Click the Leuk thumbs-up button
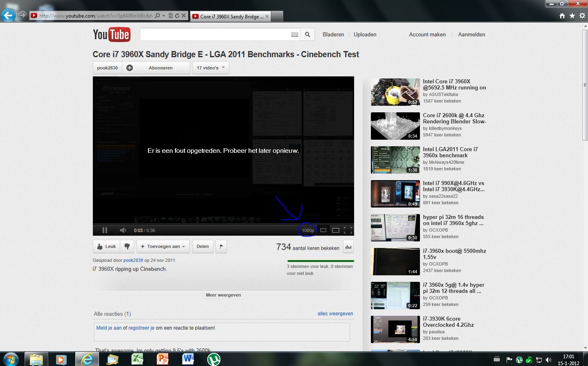The image size is (588, 366). point(106,246)
